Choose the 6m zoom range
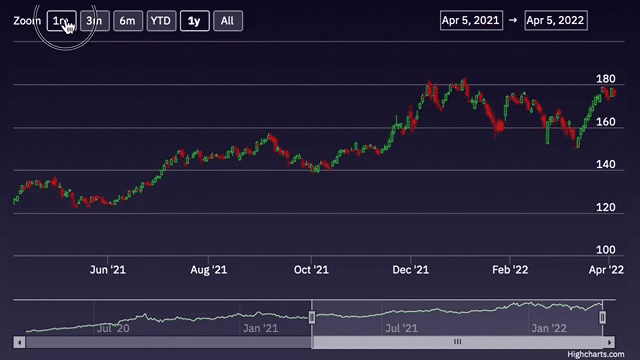 pos(128,21)
